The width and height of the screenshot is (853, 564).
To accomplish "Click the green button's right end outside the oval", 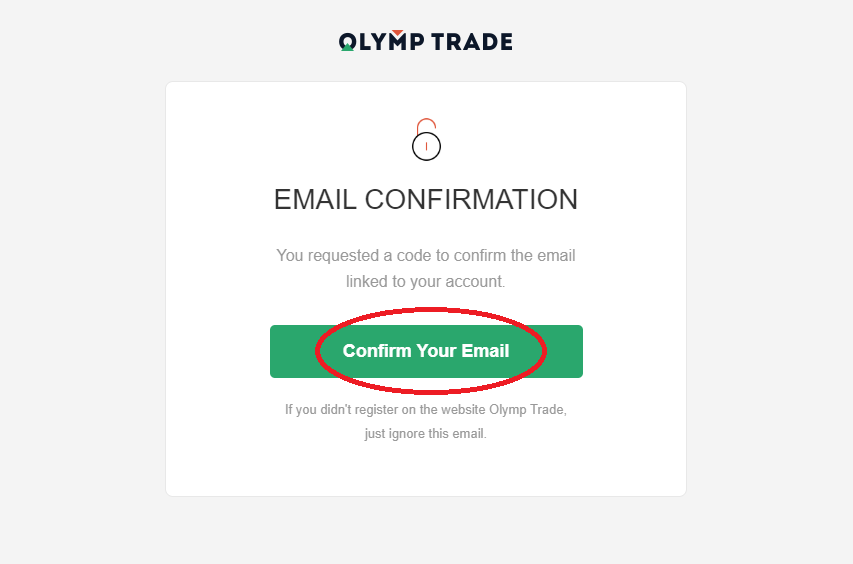I will (x=565, y=351).
